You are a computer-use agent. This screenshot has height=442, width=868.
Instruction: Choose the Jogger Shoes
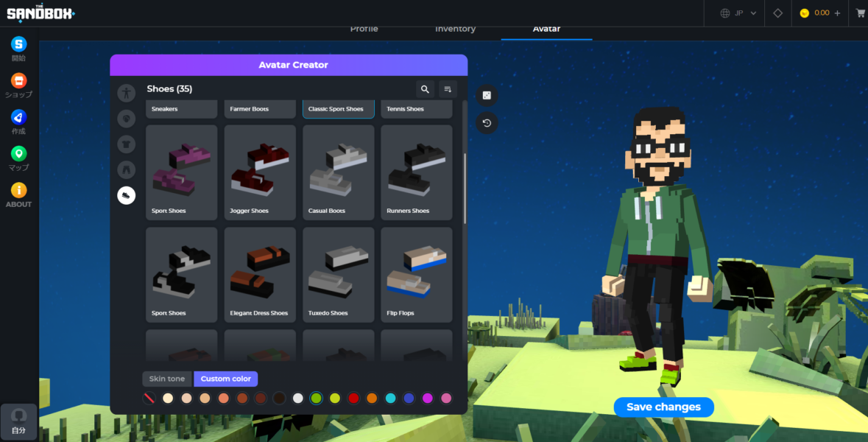pos(260,172)
